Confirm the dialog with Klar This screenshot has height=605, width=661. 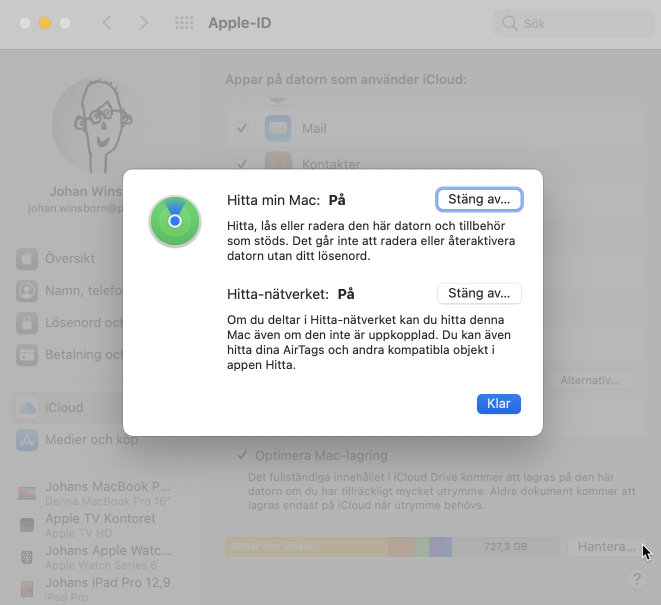(499, 404)
